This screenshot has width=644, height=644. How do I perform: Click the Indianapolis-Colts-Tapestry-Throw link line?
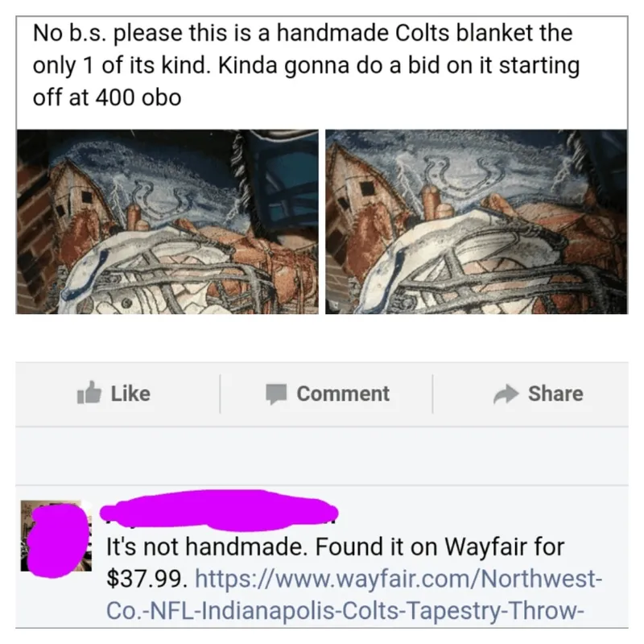(345, 610)
